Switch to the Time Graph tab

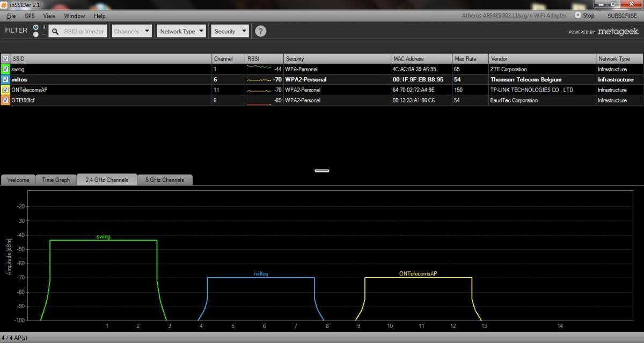(56, 180)
